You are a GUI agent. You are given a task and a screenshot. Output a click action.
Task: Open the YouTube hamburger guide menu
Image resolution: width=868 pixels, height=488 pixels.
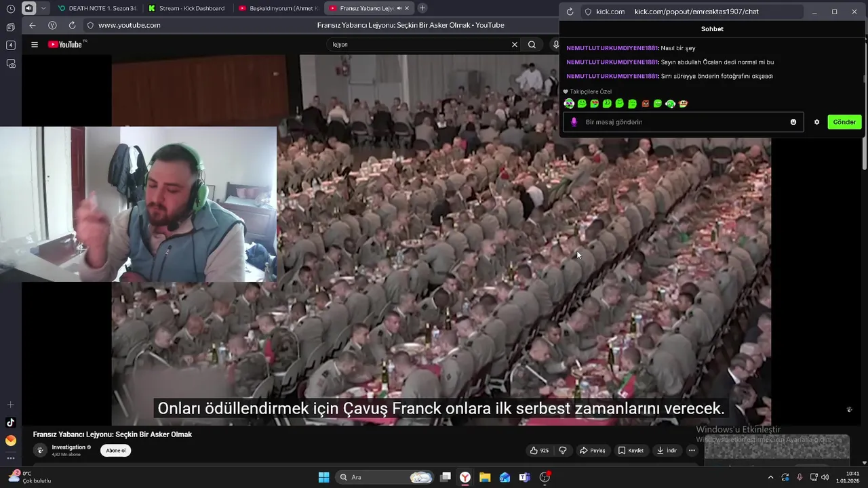point(35,45)
